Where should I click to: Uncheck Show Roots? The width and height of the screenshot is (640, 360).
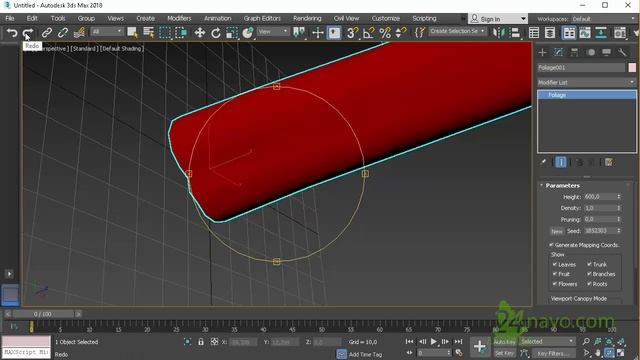tap(589, 284)
